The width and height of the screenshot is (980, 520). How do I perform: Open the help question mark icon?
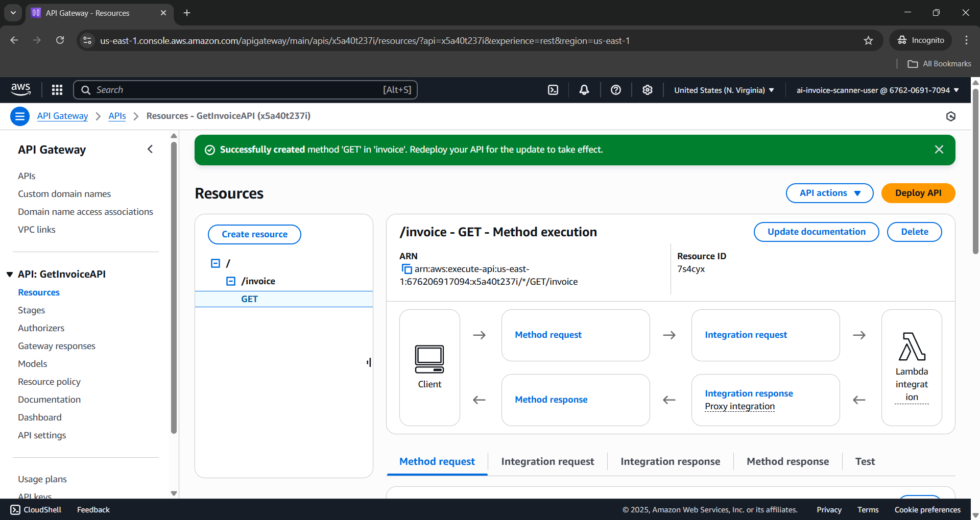pos(616,90)
